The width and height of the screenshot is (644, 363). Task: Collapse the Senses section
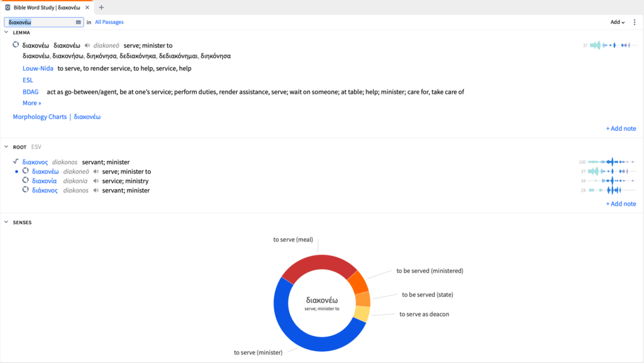coord(6,222)
